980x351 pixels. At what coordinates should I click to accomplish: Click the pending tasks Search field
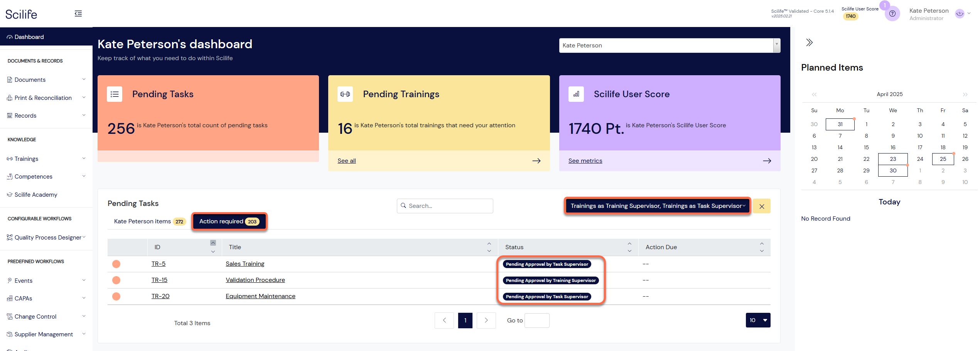445,206
